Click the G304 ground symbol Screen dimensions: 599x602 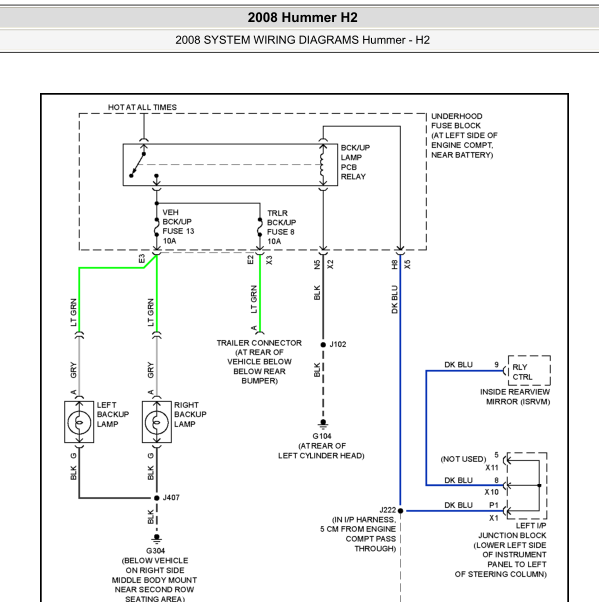(157, 538)
